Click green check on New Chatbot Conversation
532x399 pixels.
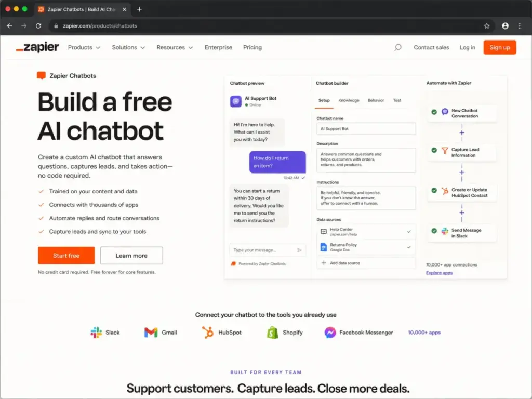point(434,112)
